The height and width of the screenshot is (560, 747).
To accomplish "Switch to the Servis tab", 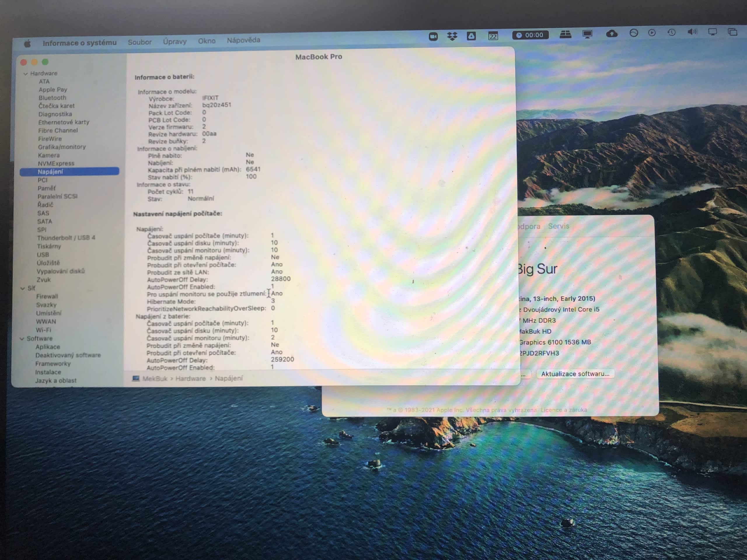I will [558, 226].
